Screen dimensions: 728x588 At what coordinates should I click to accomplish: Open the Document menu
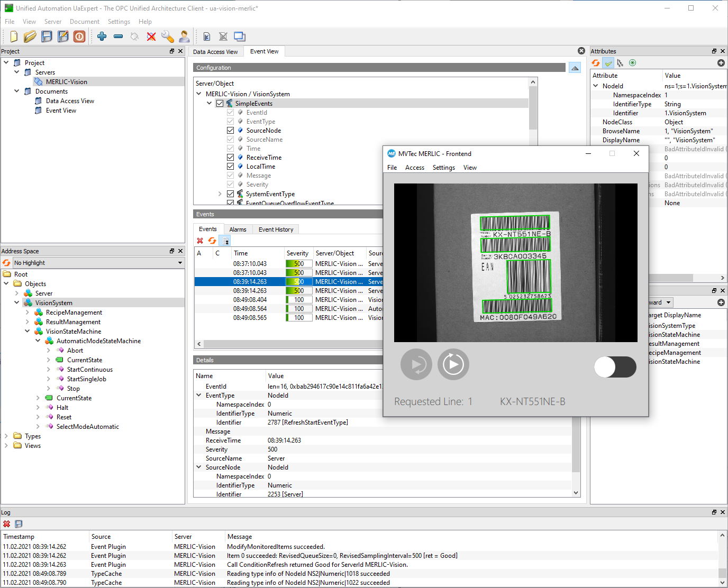point(85,22)
